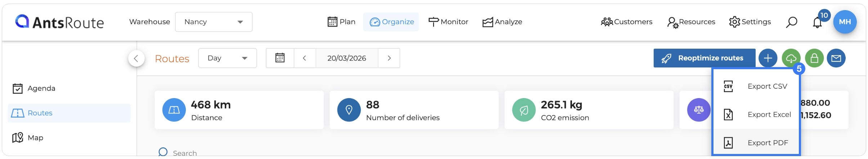Open the MH user avatar
This screenshot has width=868, height=159.
click(x=845, y=22)
